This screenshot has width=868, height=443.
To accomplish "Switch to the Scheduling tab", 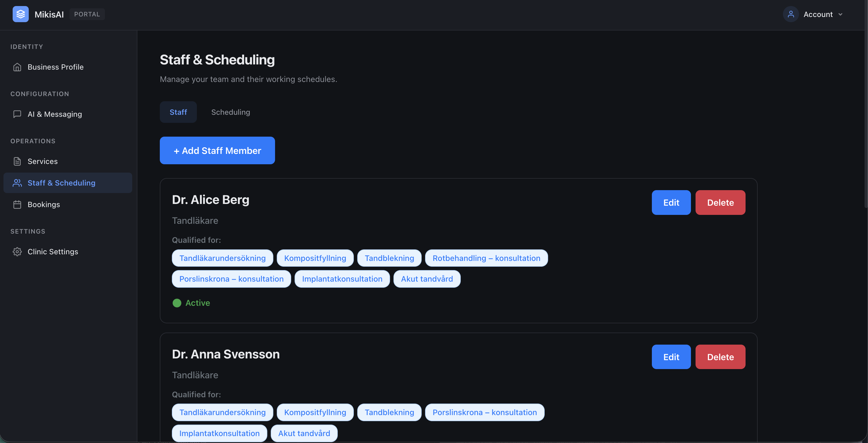I will click(231, 112).
